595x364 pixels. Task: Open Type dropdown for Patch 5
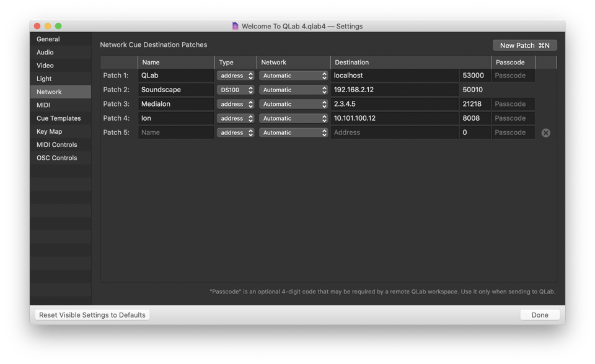pos(236,132)
